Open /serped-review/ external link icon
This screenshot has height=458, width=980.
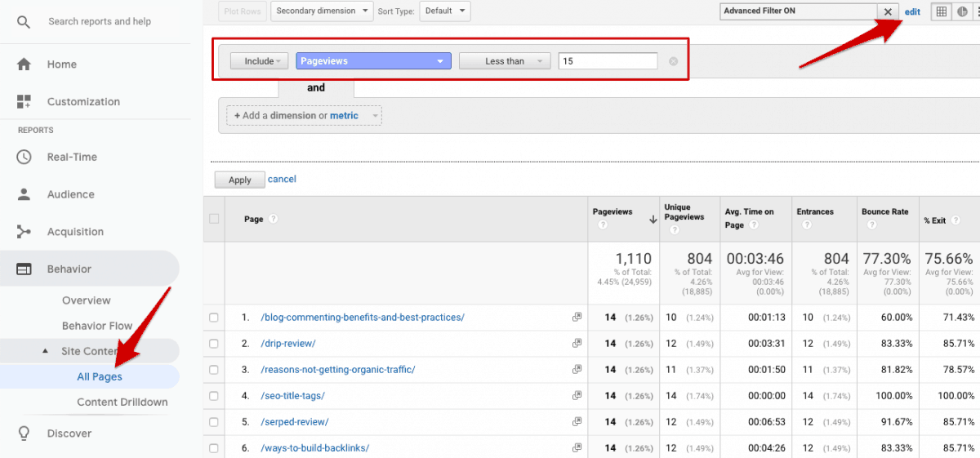click(577, 422)
